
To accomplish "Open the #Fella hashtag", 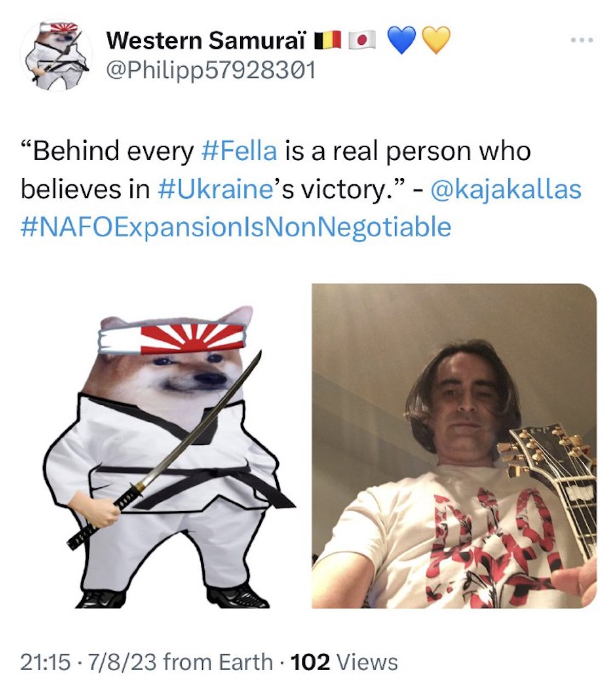I will coord(239,151).
